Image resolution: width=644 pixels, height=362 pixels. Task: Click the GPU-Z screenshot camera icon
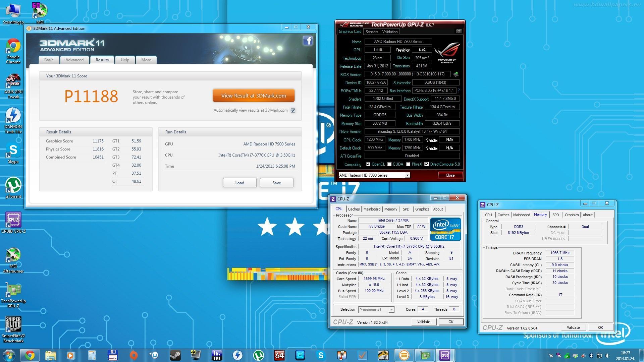pos(459,31)
